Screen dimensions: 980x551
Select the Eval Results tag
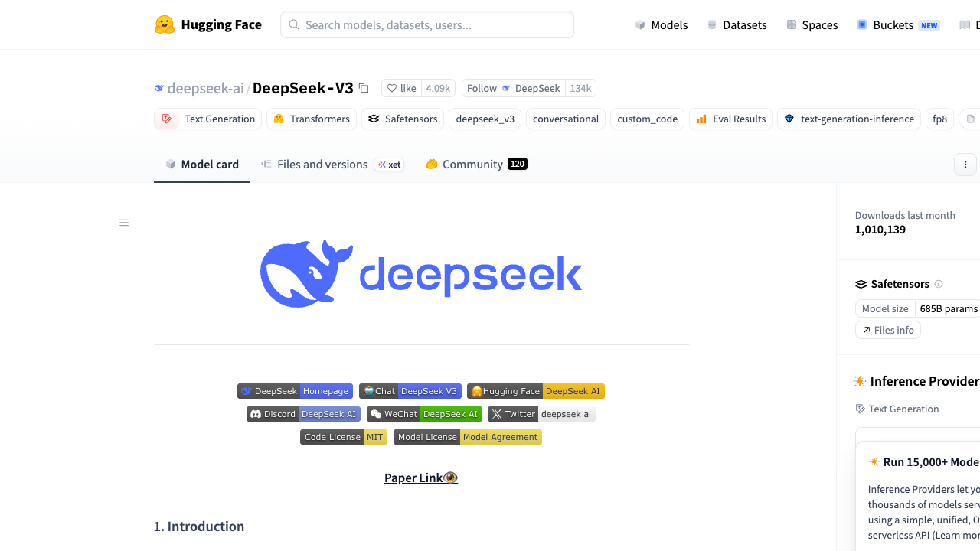tap(730, 119)
